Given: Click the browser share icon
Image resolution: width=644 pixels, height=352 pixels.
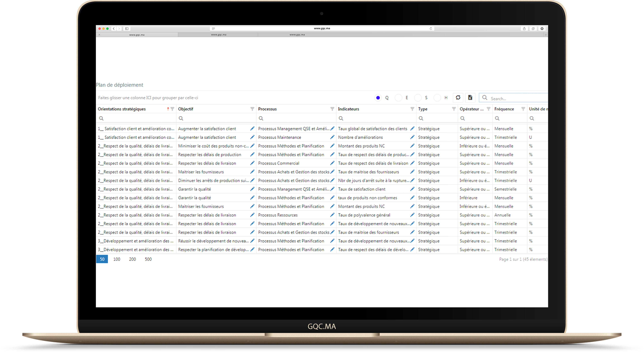Looking at the screenshot, I should coord(524,28).
